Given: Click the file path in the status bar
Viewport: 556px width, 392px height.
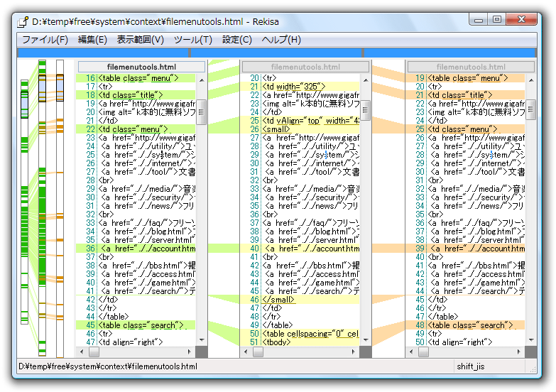Looking at the screenshot, I should tap(108, 366).
